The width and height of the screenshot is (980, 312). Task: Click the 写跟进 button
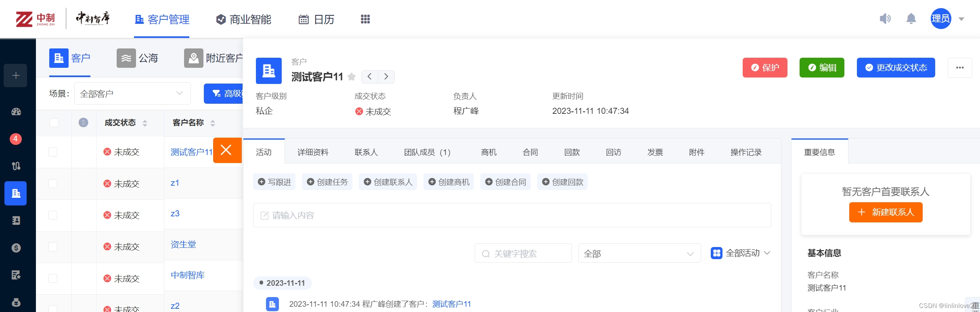[274, 182]
